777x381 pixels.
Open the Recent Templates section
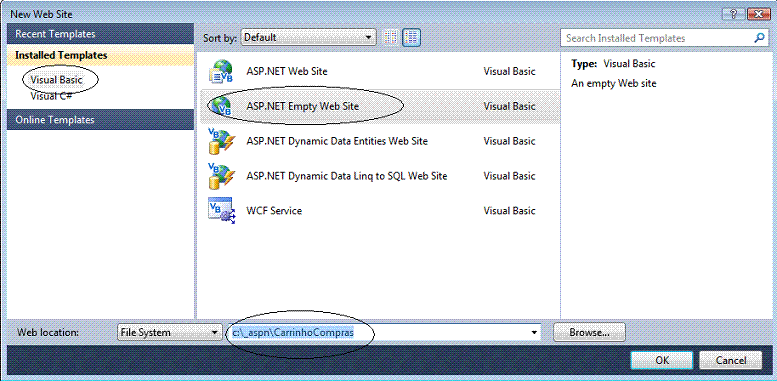coord(100,34)
